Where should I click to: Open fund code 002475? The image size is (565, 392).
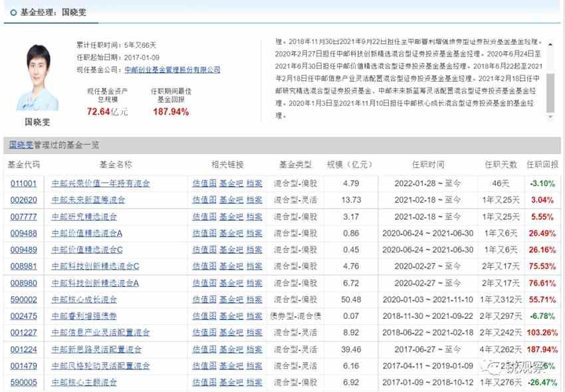pos(23,316)
